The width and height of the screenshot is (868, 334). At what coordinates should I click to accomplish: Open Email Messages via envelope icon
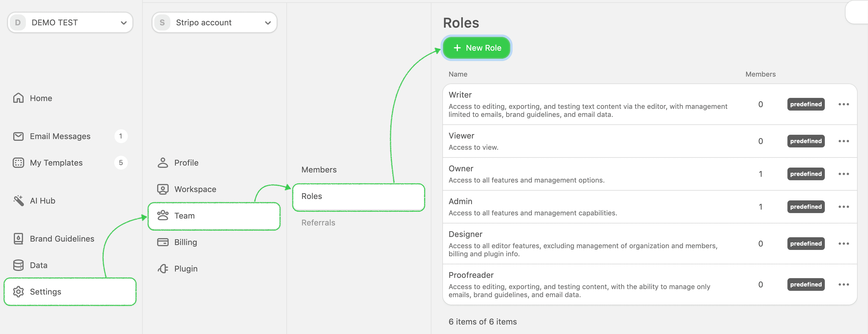click(x=18, y=136)
